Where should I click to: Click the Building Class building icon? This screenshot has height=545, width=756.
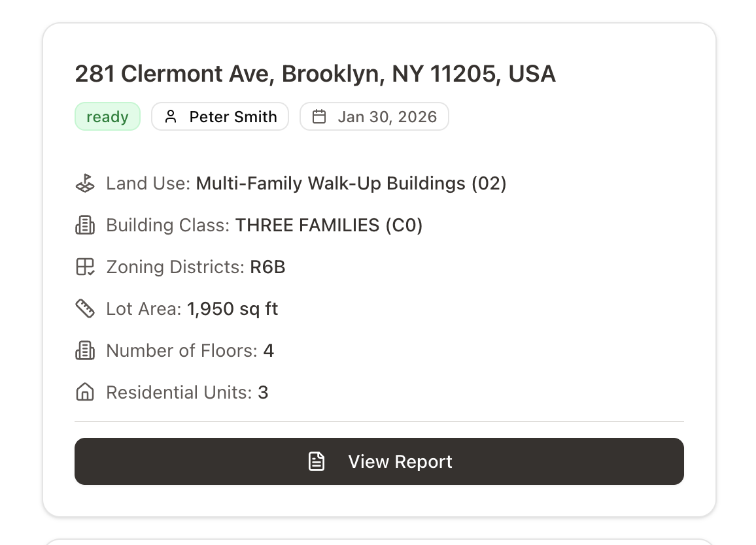[x=85, y=225]
